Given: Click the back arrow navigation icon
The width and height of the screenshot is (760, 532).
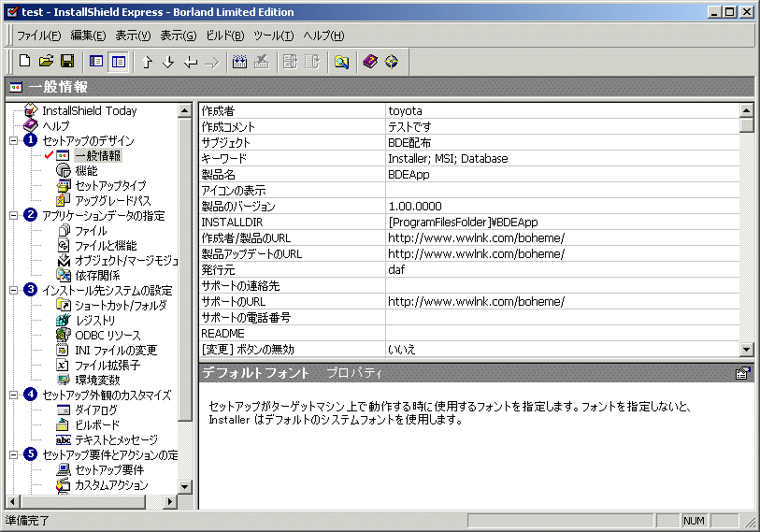Looking at the screenshot, I should click(191, 62).
